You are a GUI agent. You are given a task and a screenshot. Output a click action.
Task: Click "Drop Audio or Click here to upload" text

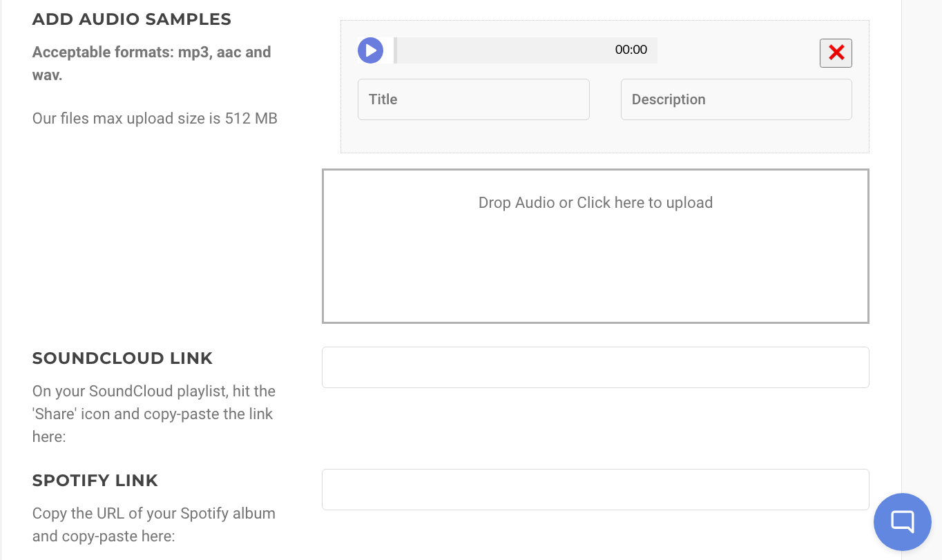[595, 203]
